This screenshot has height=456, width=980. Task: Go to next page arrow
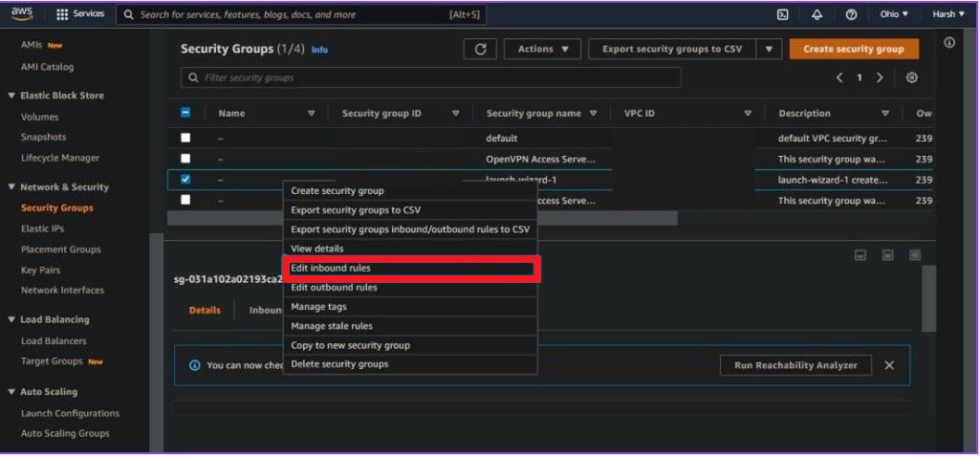(x=880, y=77)
